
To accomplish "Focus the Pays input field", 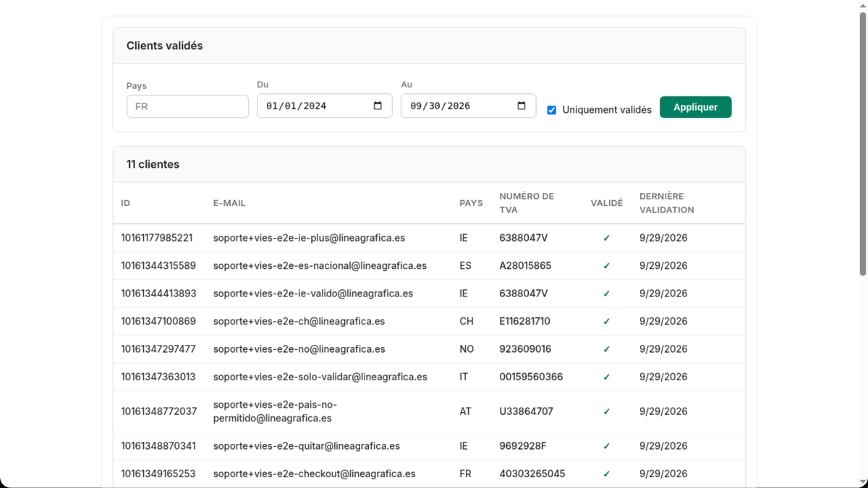I will coord(187,106).
